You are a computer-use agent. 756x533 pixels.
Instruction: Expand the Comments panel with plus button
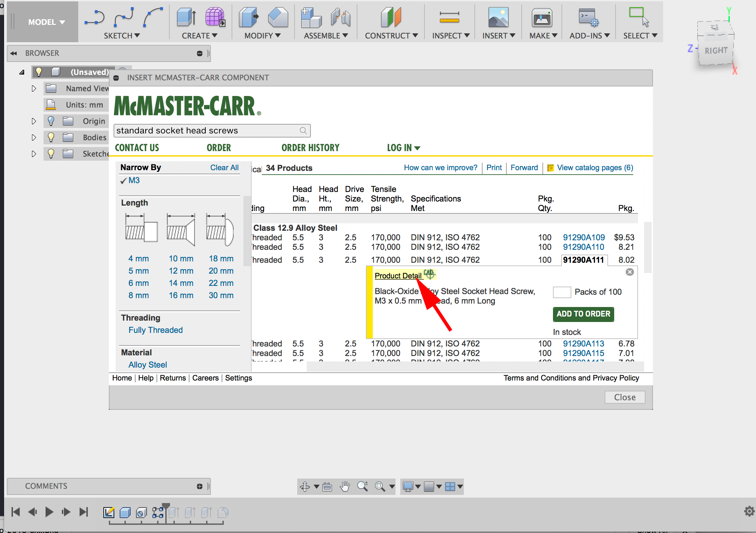tap(200, 486)
